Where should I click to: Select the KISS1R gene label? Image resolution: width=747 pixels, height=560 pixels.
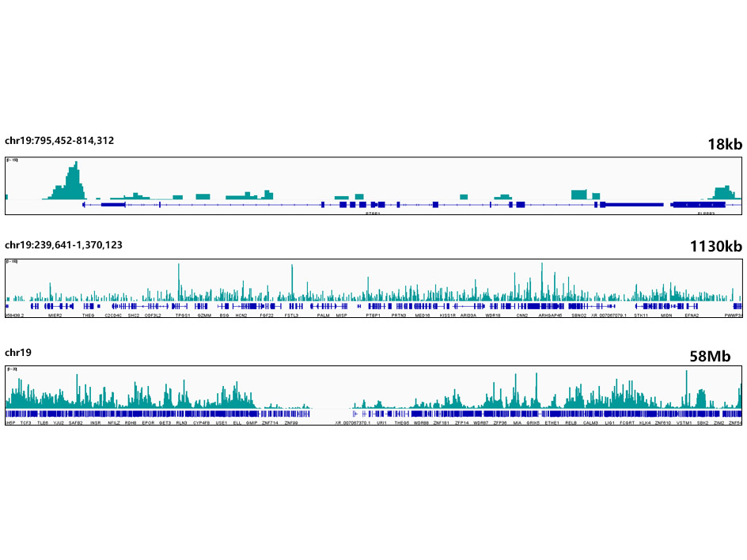[x=447, y=315]
